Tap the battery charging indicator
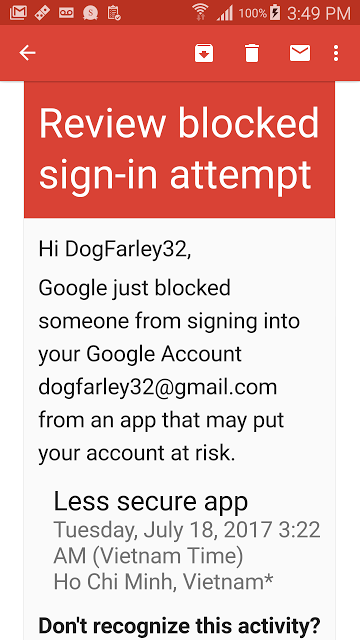 [x=275, y=13]
